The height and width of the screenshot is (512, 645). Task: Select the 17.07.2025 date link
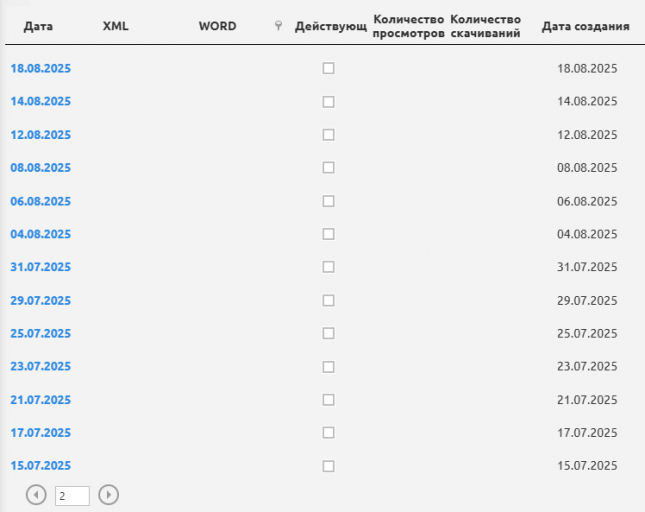tap(41, 432)
